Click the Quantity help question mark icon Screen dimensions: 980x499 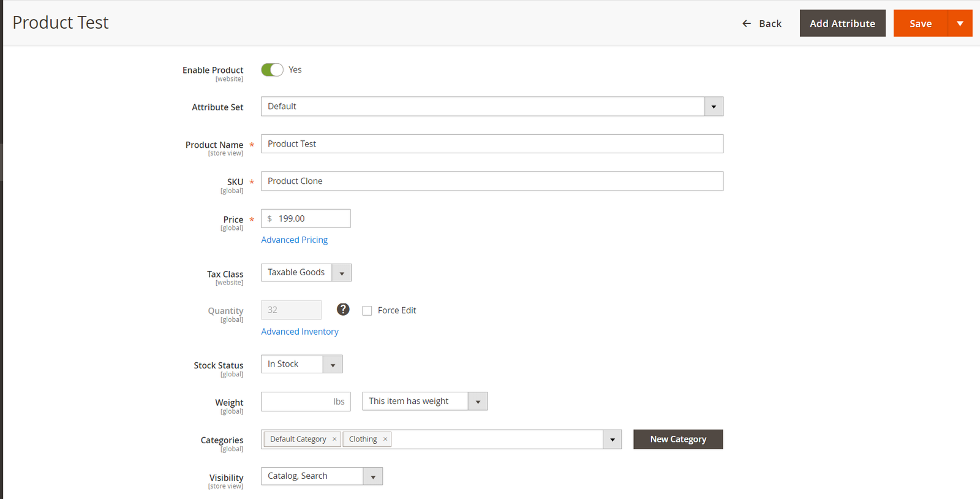[x=343, y=310]
